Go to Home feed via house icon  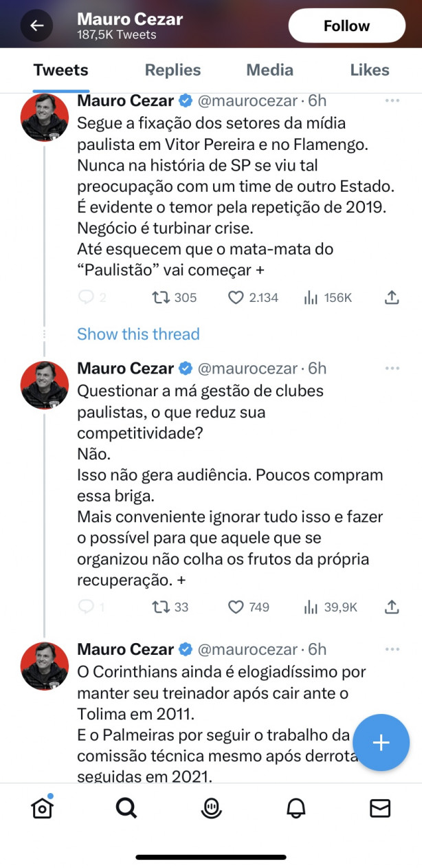click(42, 808)
